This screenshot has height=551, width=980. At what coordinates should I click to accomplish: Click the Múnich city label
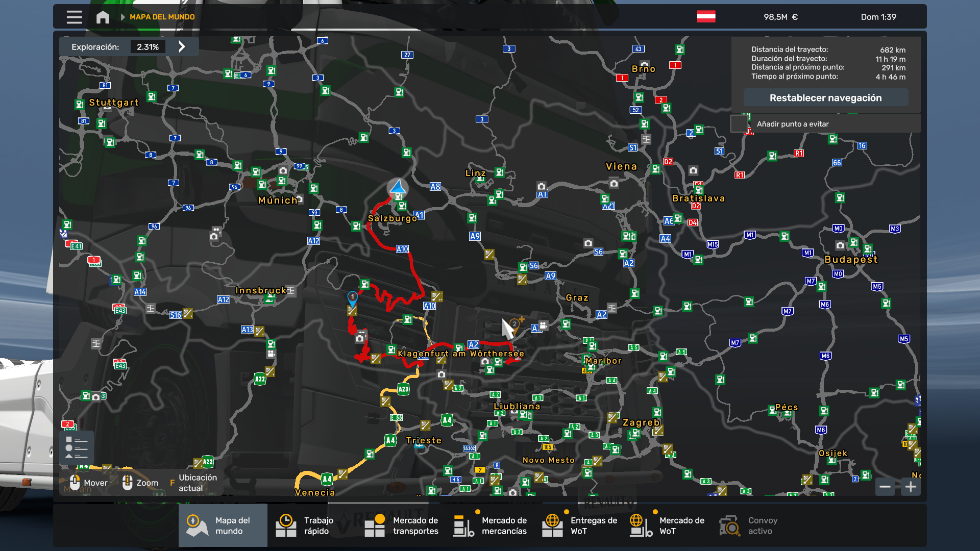pyautogui.click(x=278, y=201)
